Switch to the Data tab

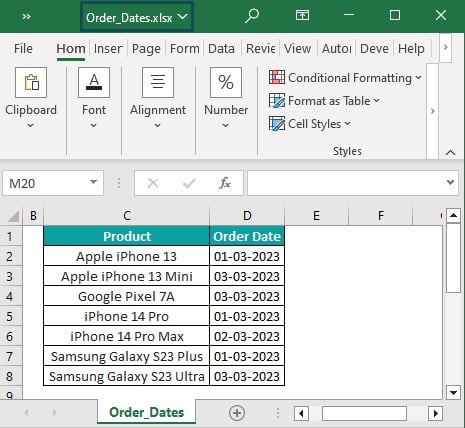click(x=221, y=49)
